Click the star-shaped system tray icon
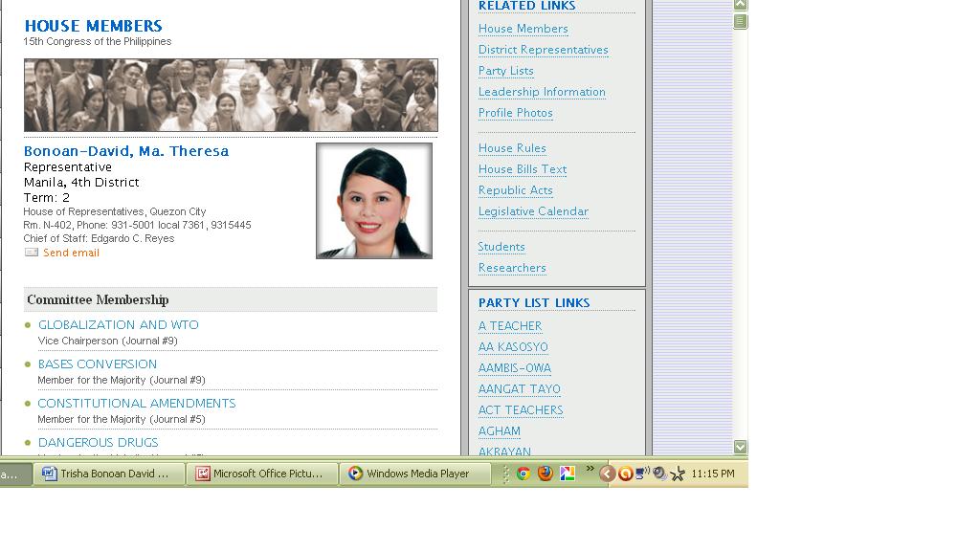Viewport: 980px width, 551px height. pos(678,474)
